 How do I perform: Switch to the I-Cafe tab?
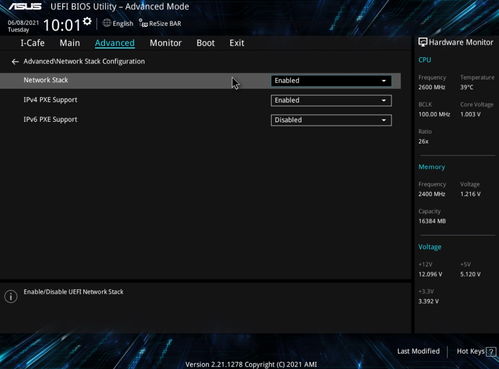pyautogui.click(x=32, y=43)
